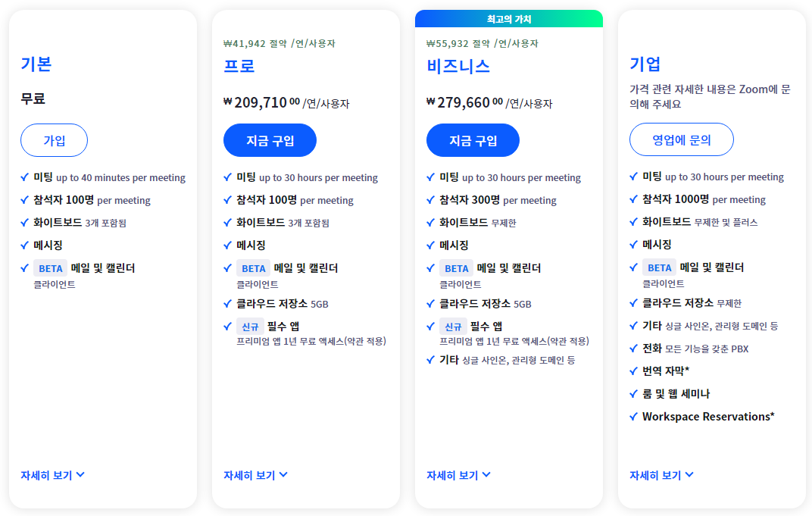The width and height of the screenshot is (812, 516).
Task: Click the checkmark beside Workspace Reservations*
Action: point(632,416)
